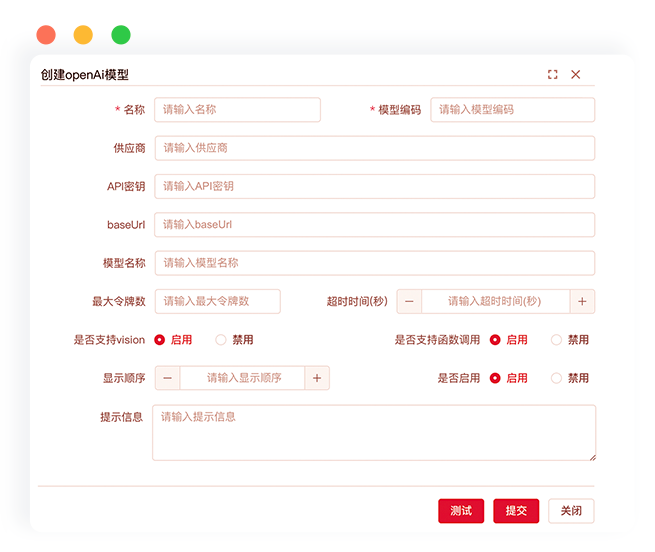Click the baseUrl input field

[x=375, y=225]
